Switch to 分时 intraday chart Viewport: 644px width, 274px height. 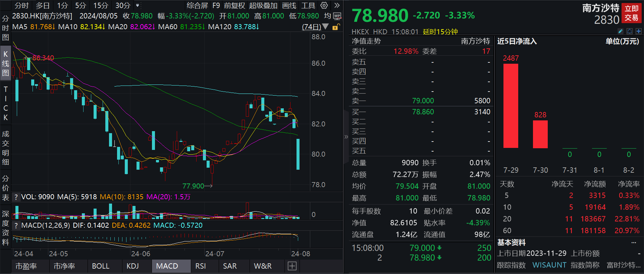(21, 5)
